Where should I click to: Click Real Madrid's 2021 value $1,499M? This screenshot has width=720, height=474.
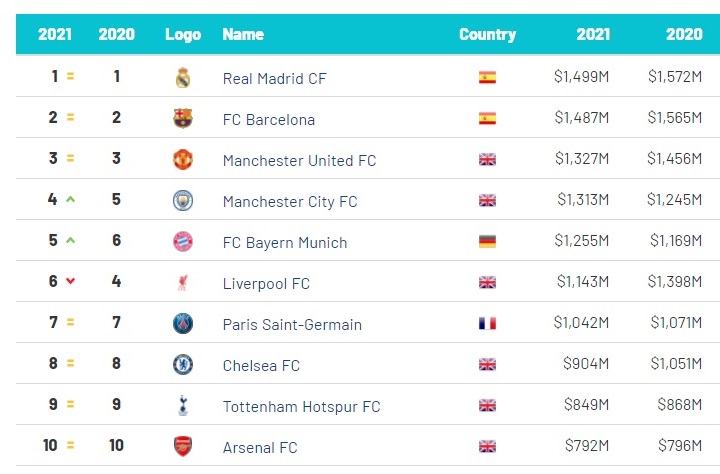pos(581,76)
